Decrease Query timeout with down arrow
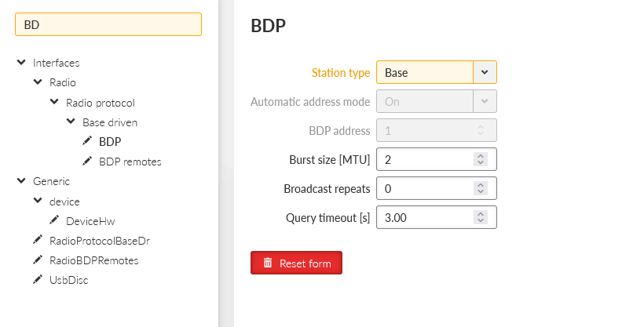Viewport: 644px width, 327px height. (481, 220)
